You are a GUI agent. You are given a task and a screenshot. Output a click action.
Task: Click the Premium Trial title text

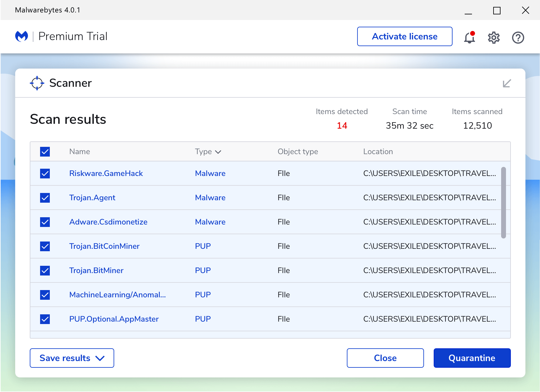(x=73, y=36)
